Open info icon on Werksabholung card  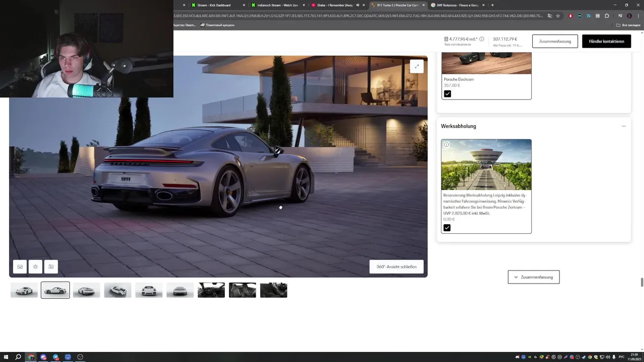(x=446, y=145)
